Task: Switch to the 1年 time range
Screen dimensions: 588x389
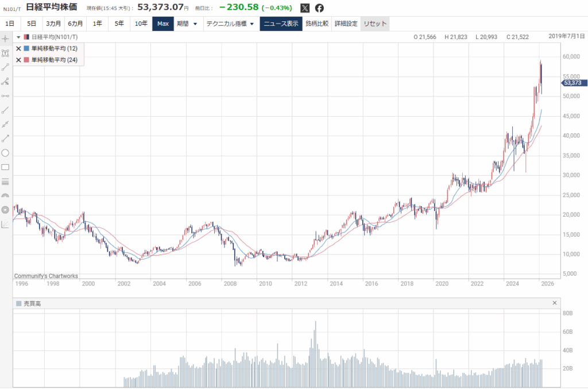Action: pos(98,24)
